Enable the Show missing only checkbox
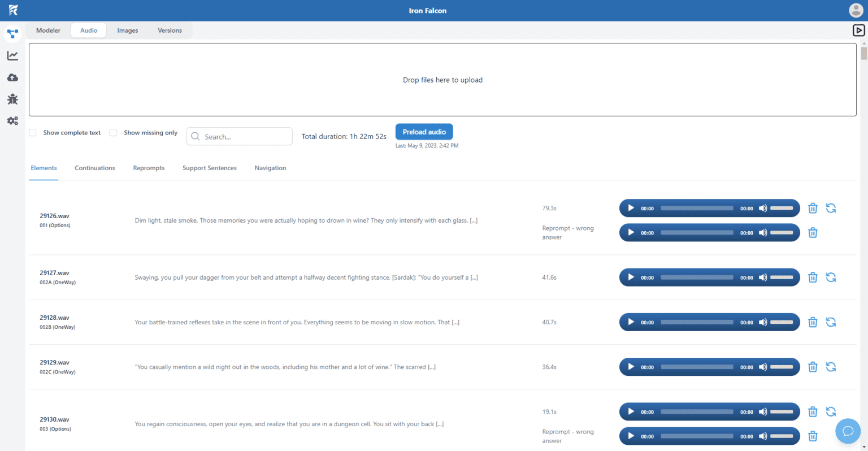 (x=113, y=132)
